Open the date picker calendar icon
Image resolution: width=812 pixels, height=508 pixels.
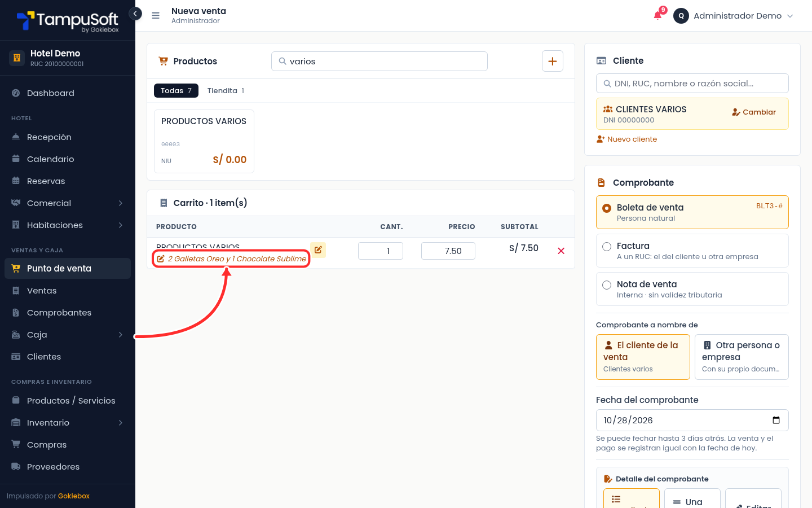pos(776,420)
